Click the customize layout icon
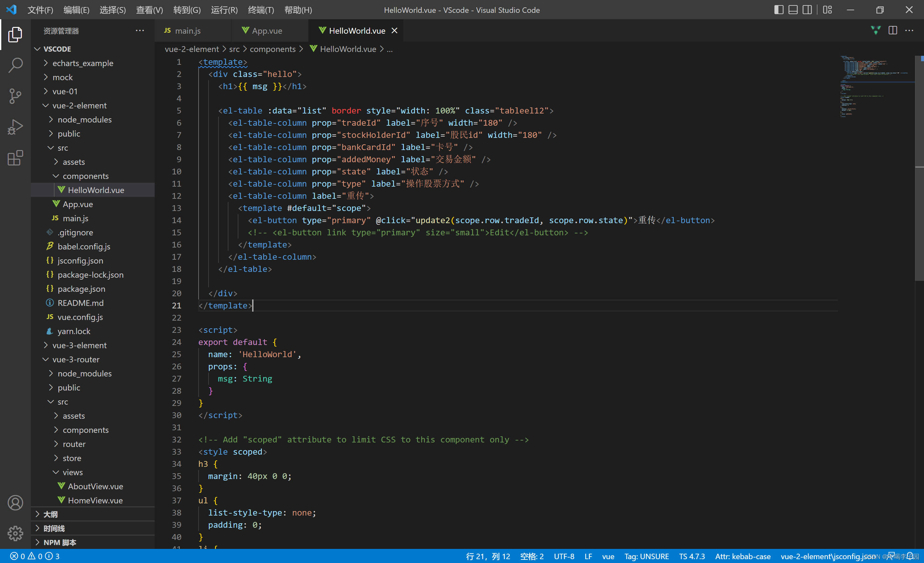Screen dimensions: 924x563 827,10
